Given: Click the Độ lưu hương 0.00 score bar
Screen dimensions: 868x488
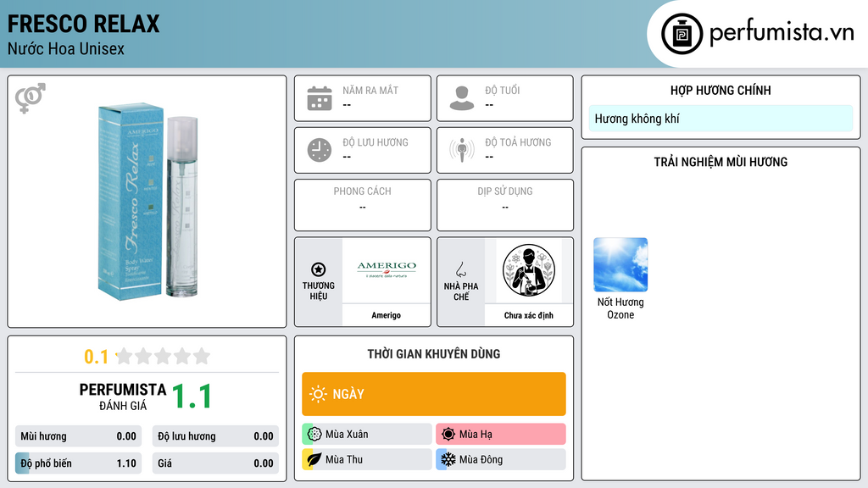Looking at the screenshot, I should 215,436.
